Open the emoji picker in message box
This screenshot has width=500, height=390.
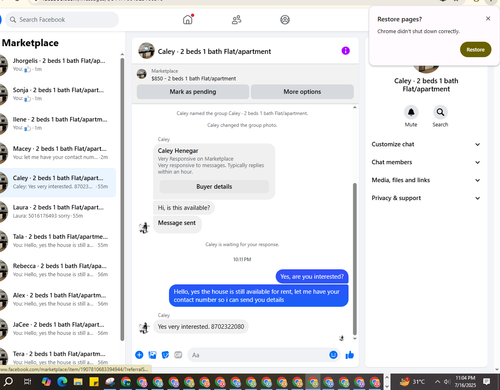333,355
